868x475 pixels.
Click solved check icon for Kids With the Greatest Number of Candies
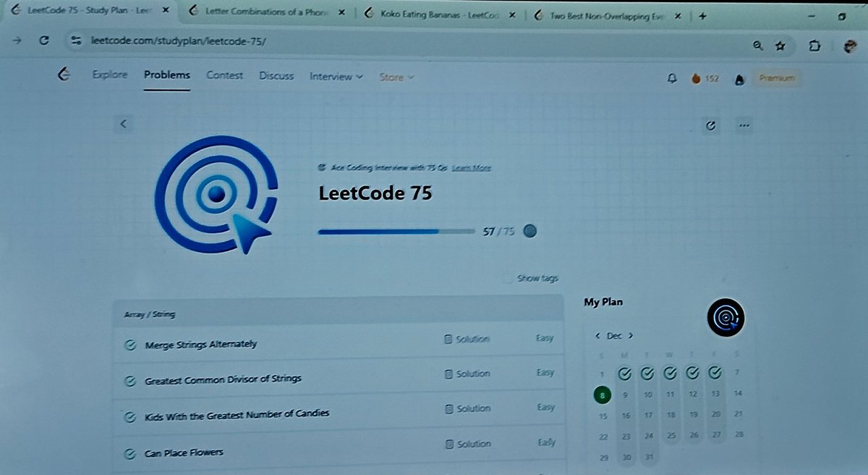(x=130, y=416)
